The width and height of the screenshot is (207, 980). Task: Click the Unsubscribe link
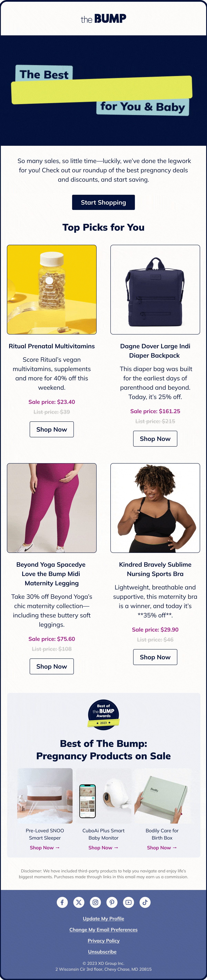(102, 952)
